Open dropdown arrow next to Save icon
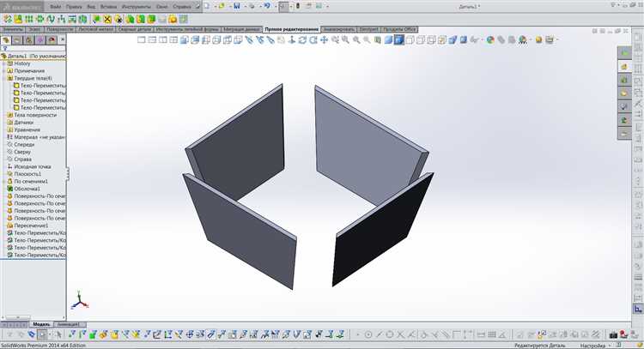The width and height of the screenshot is (644, 349). [x=245, y=7]
